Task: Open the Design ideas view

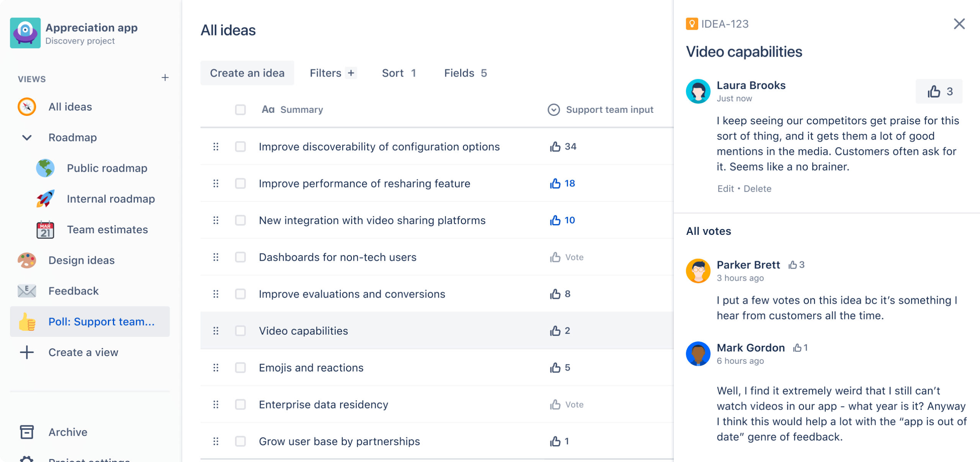Action: [x=81, y=260]
